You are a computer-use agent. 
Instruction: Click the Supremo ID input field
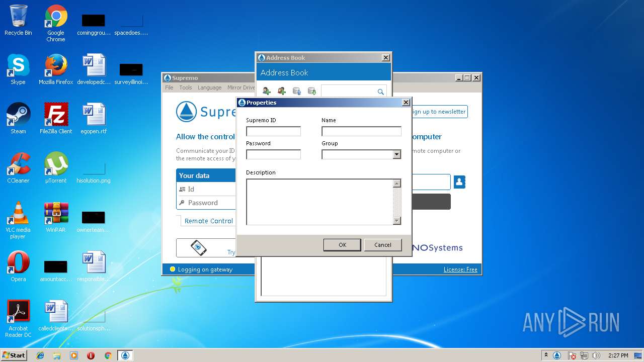pos(273,131)
